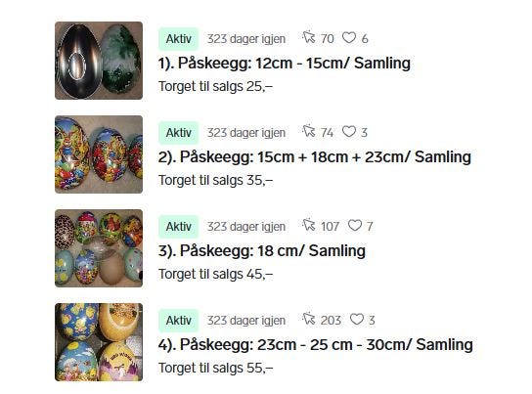Image resolution: width=532 pixels, height=394 pixels.
Task: Click the heart icon beside count 7
Action: pos(355,225)
